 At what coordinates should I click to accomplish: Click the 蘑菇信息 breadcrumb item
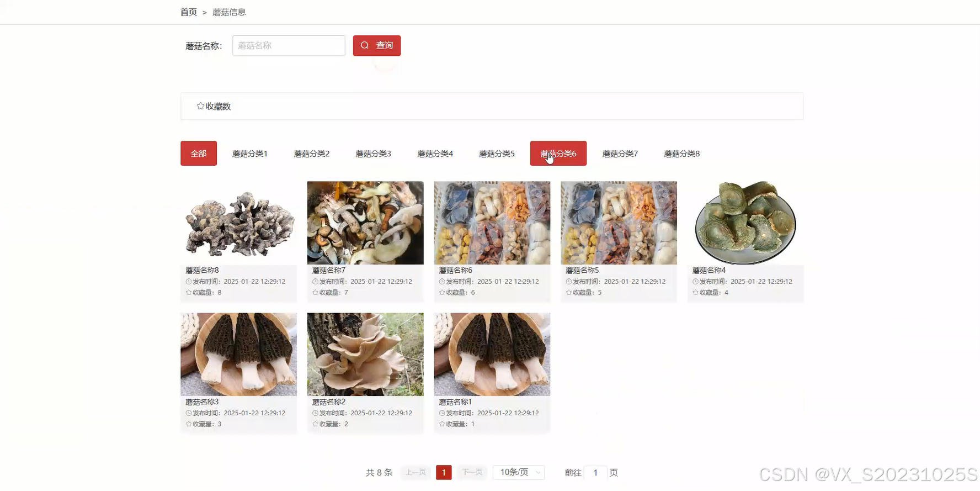pos(229,12)
